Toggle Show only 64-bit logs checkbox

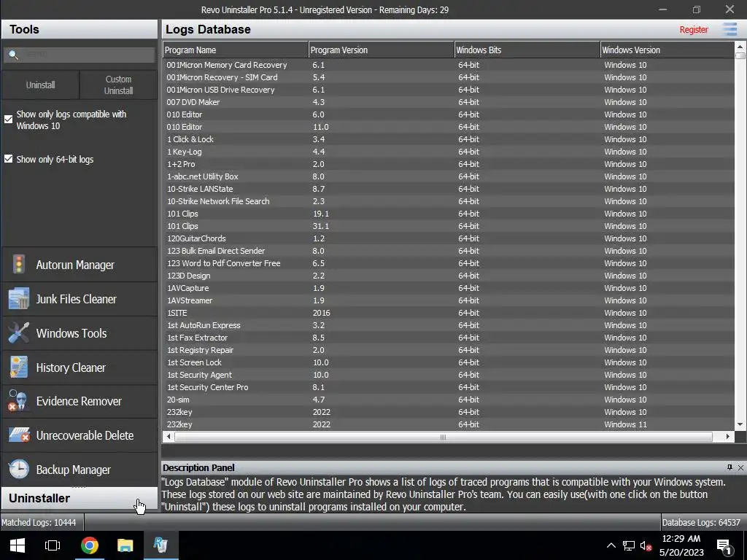click(x=8, y=159)
